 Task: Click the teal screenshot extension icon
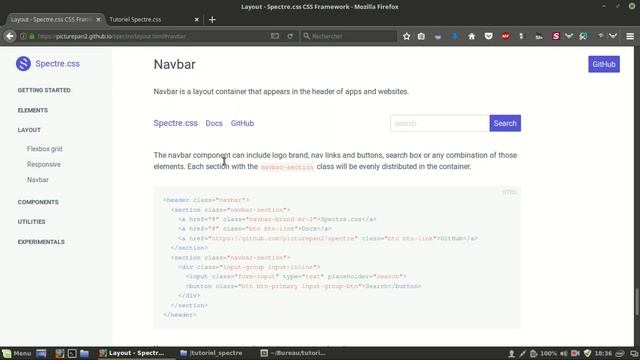coord(583,36)
